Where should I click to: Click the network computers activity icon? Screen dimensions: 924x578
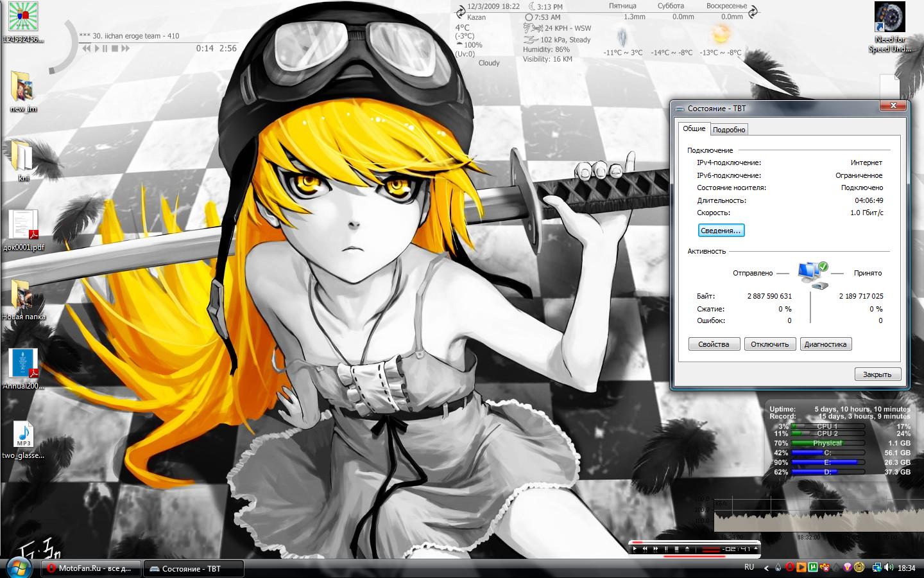(812, 275)
